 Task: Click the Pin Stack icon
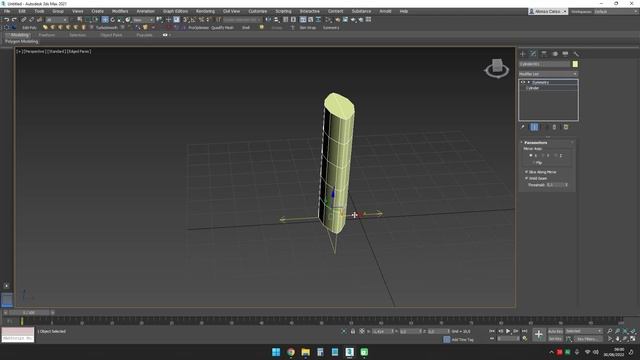coord(523,127)
